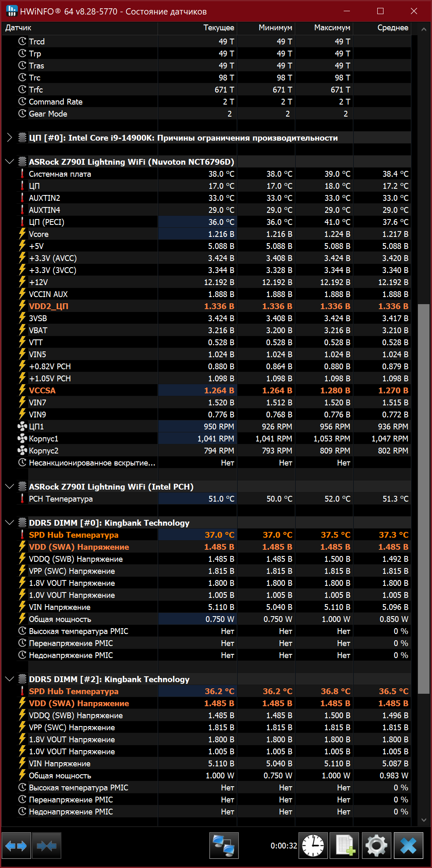
Task: Click the clock icon beside Gear Mode
Action: [x=22, y=113]
